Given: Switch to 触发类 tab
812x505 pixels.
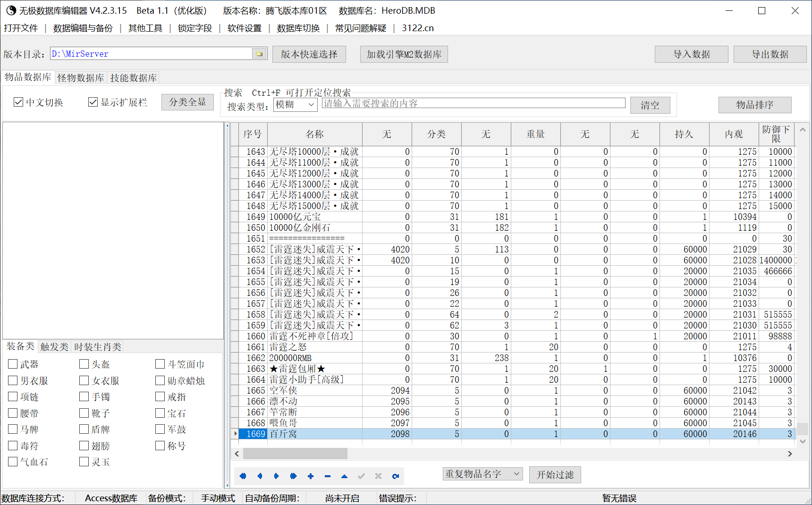Looking at the screenshot, I should coord(54,347).
